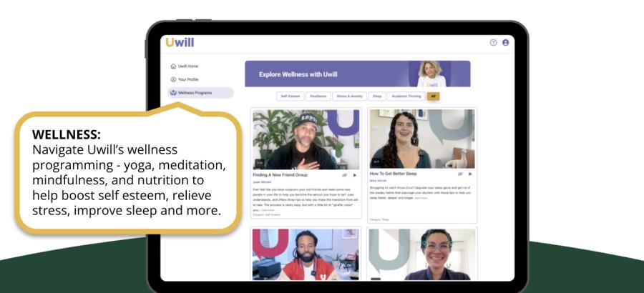Image resolution: width=644 pixels, height=293 pixels.
Task: Open How To Get Better Sleep thumbnail
Action: coord(422,139)
